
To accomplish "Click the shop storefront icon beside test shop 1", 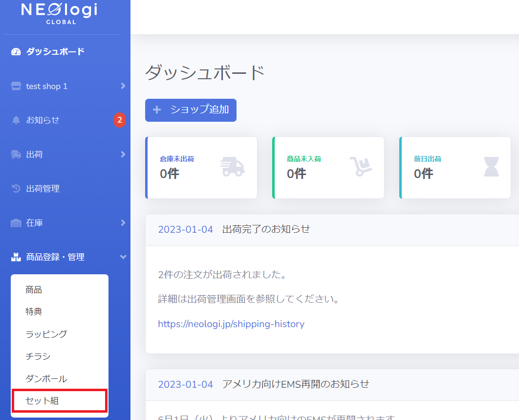I will [x=16, y=86].
